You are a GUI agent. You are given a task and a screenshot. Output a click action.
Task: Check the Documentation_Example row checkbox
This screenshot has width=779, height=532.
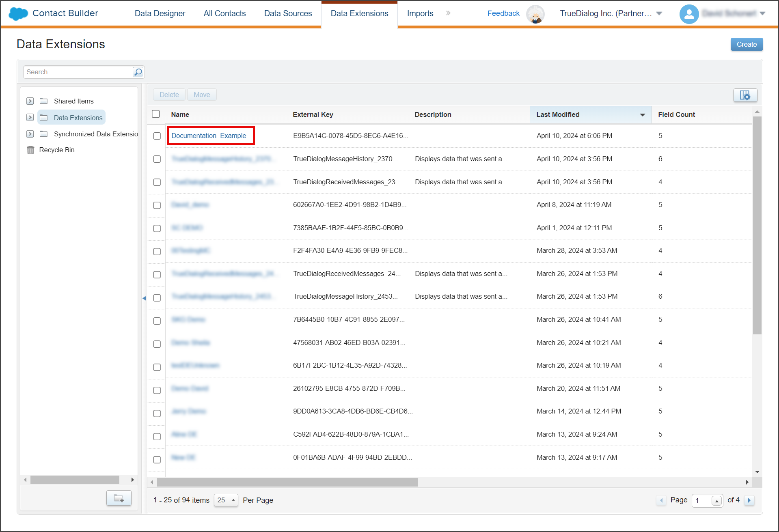coord(157,136)
